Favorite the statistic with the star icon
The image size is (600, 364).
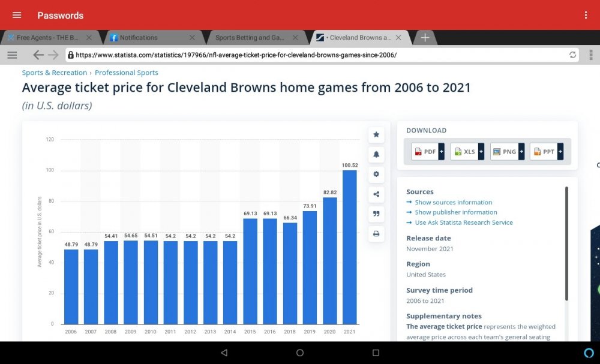tap(376, 134)
